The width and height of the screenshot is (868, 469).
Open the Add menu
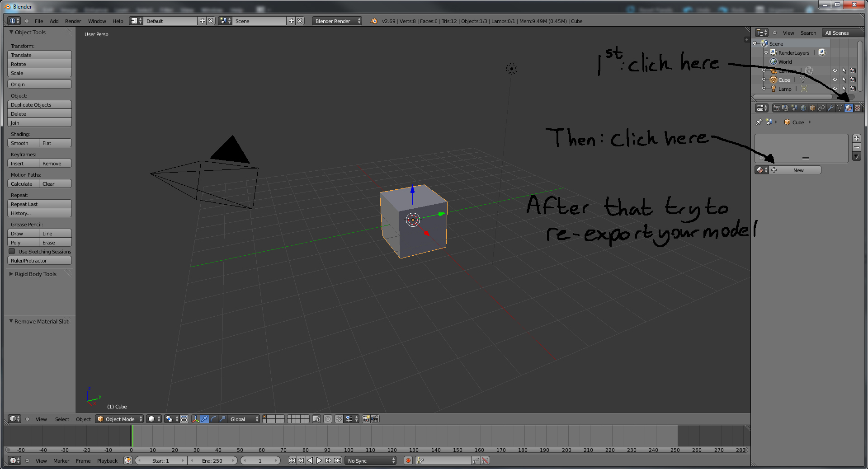pos(54,21)
